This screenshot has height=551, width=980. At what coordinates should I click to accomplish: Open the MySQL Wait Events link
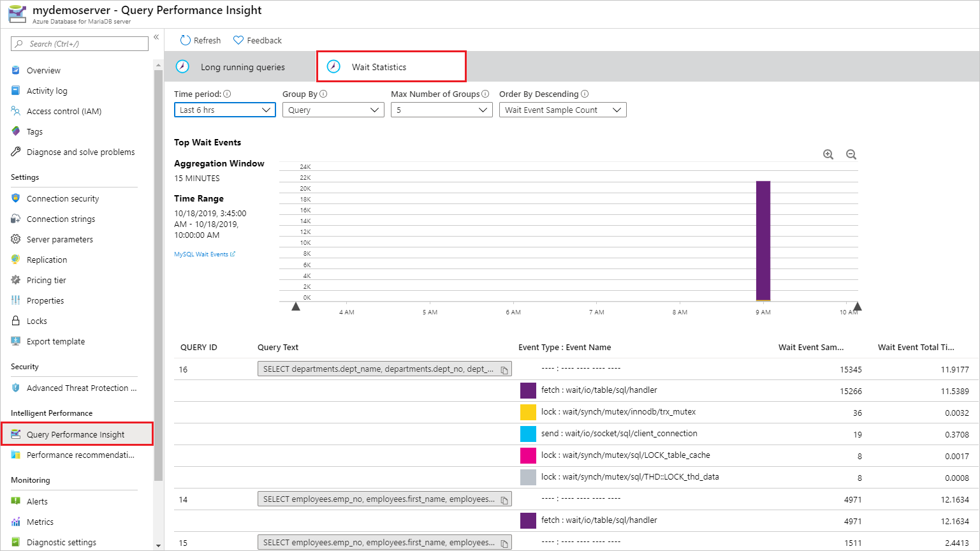point(205,254)
